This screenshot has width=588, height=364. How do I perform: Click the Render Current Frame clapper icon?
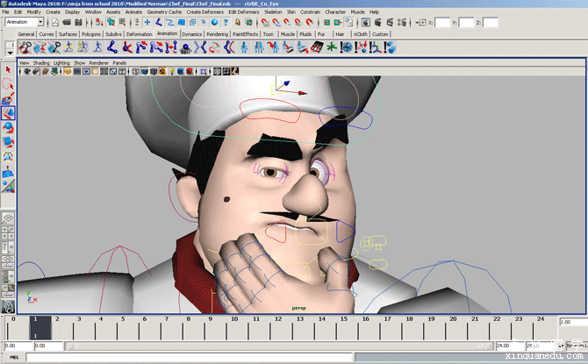coord(377,23)
